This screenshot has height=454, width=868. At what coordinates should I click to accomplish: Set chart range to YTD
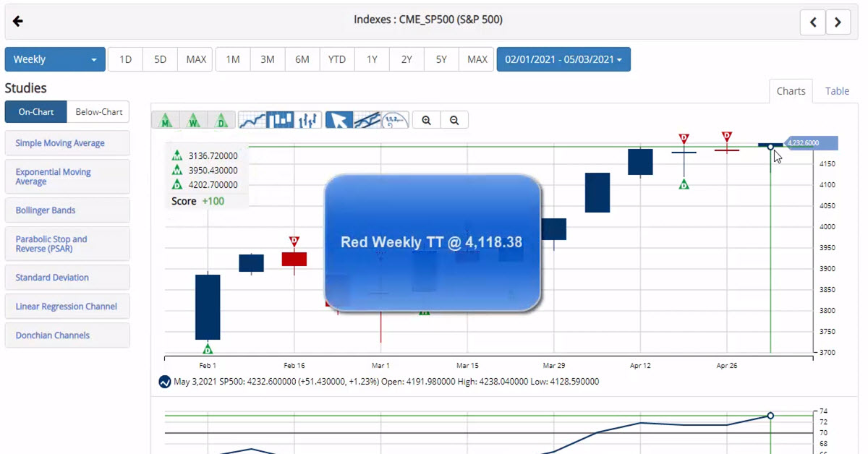336,59
